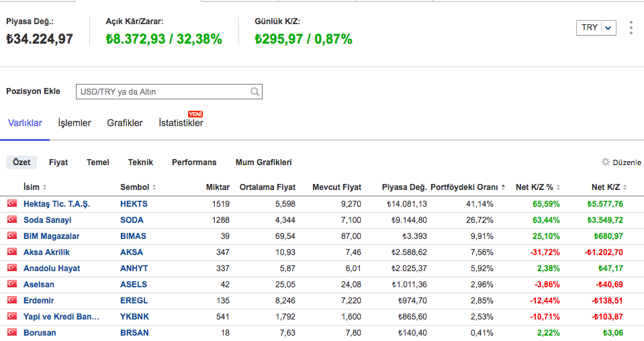
Task: Click the SODA symbol
Action: point(132,220)
